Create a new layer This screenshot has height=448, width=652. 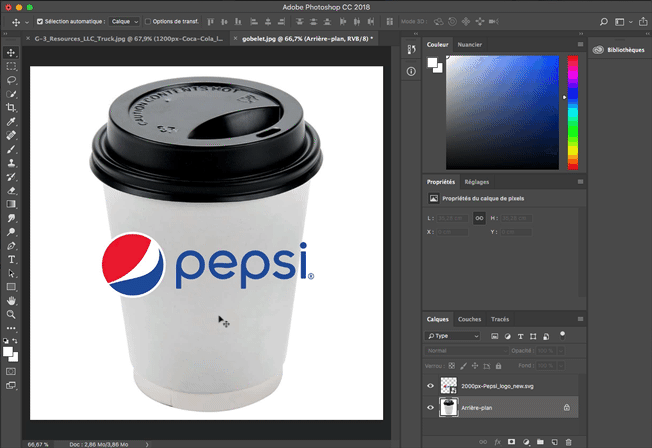554,442
